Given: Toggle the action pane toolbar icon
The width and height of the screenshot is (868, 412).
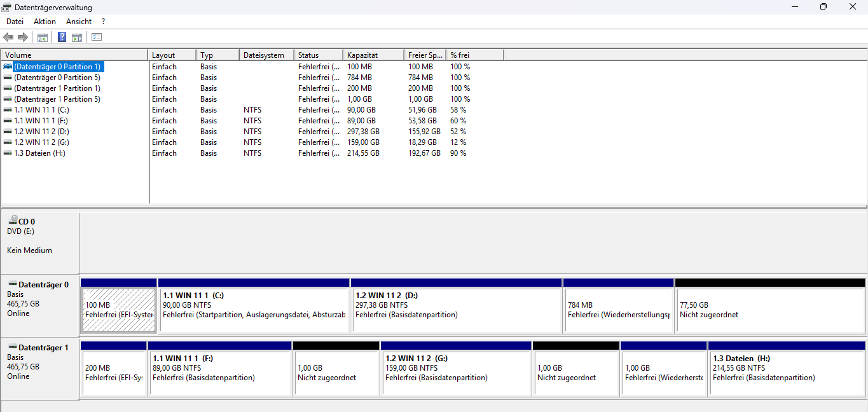Looking at the screenshot, I should (77, 38).
